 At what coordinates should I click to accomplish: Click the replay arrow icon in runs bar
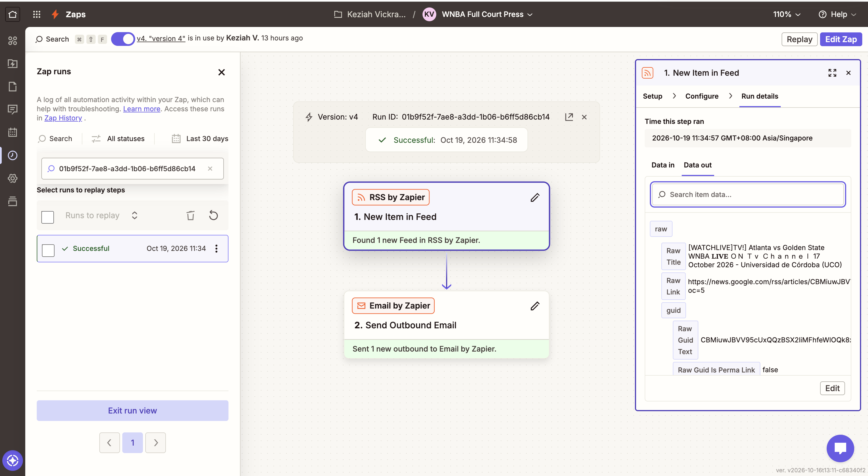point(213,215)
